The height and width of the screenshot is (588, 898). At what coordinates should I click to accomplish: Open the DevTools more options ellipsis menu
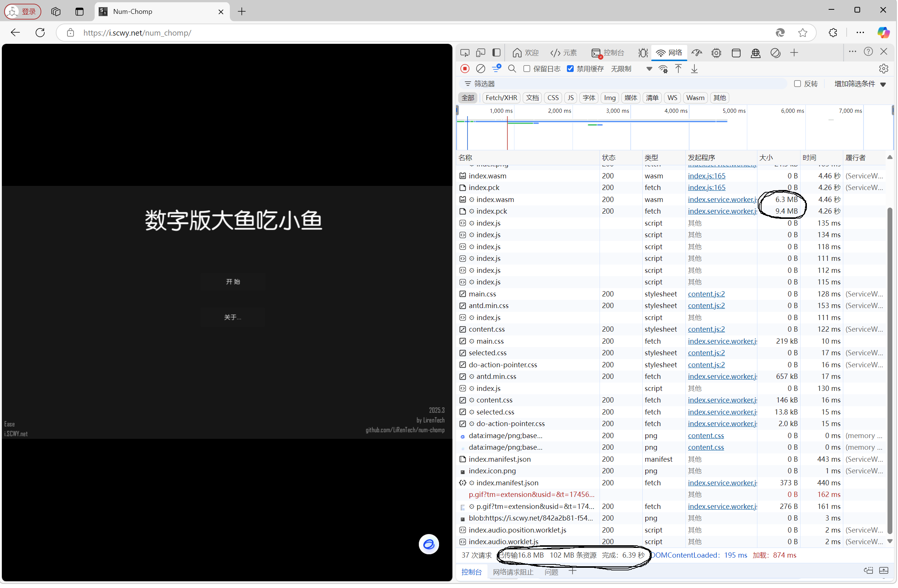pyautogui.click(x=853, y=52)
